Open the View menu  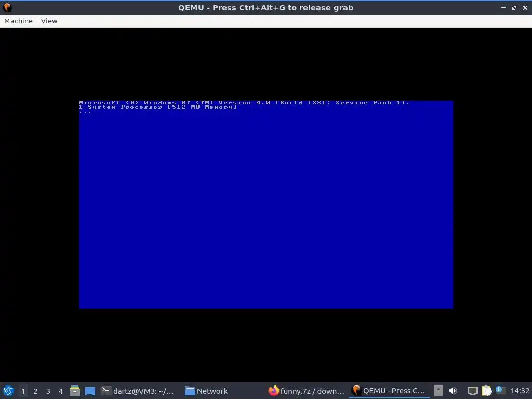click(x=49, y=21)
